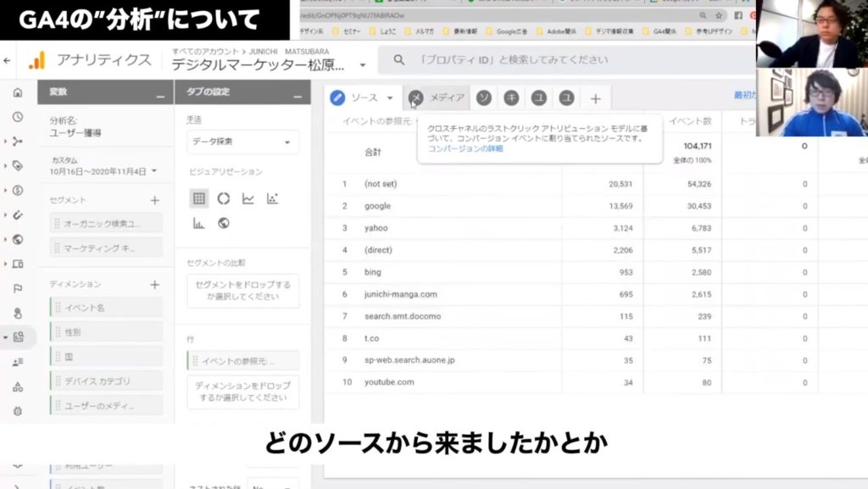Open the Analysis icon in left sidebar
Viewport: 868px width, 489px height.
18,337
